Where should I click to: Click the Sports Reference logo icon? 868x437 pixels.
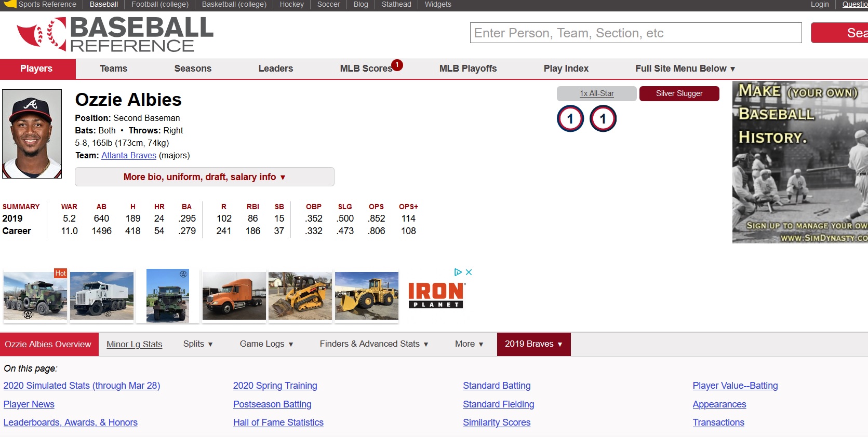point(10,4)
